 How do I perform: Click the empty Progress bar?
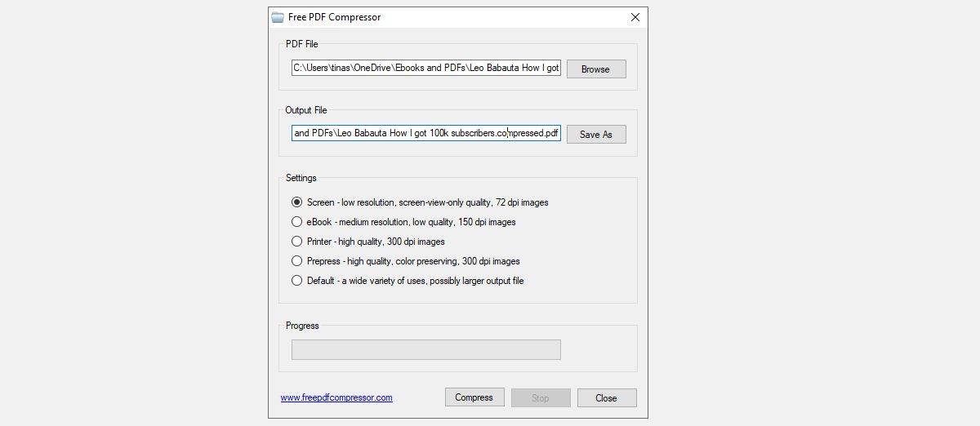click(425, 349)
